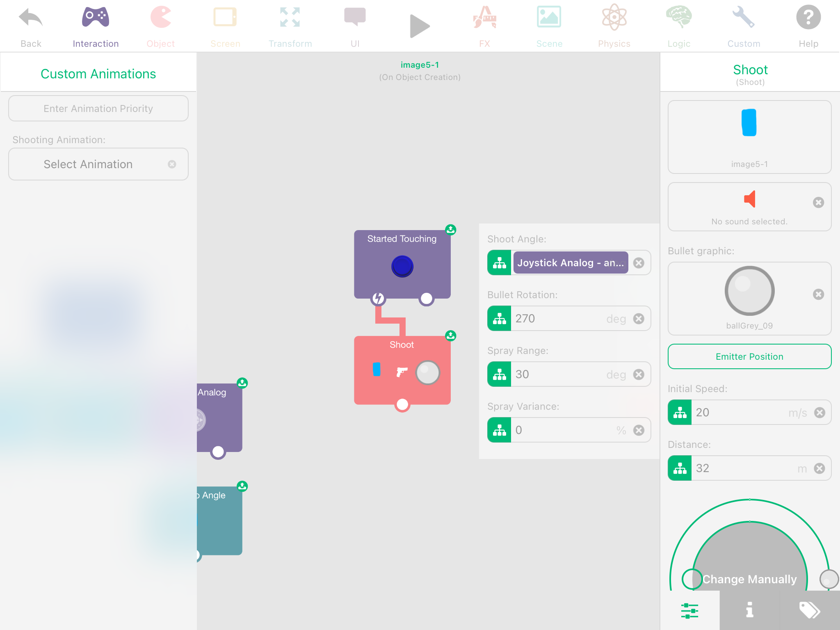The width and height of the screenshot is (840, 630).
Task: Clear the selected sound
Action: pos(818,202)
